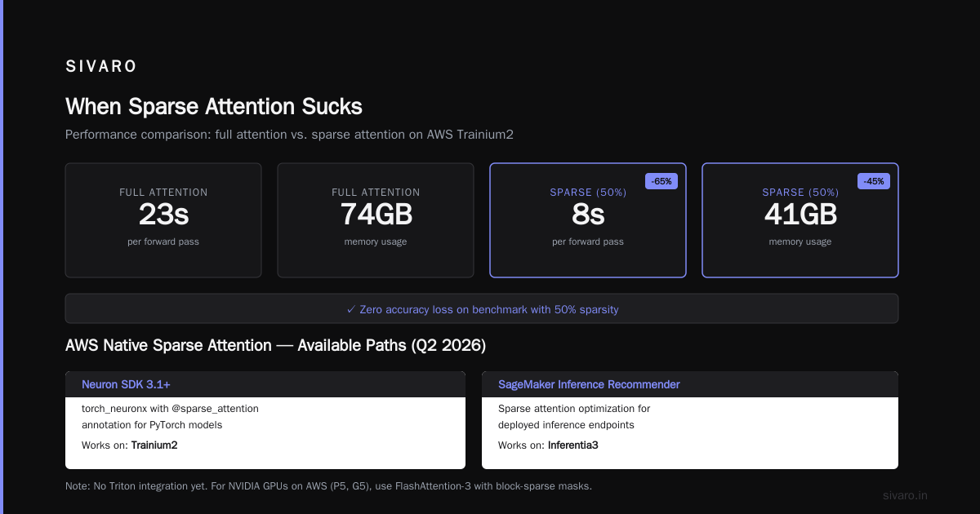Click the AWS Native Sparse Attention heading
Image resolution: width=980 pixels, height=514 pixels.
point(275,346)
